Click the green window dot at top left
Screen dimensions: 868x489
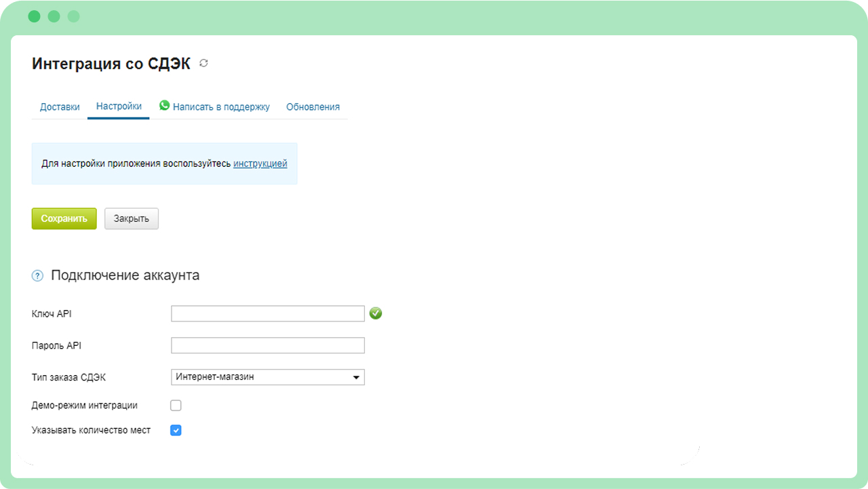[35, 16]
